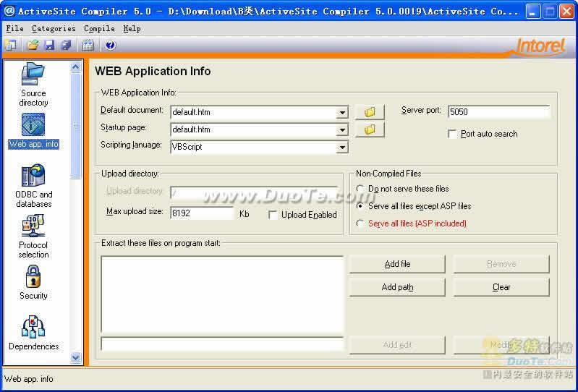
Task: Click the extract files list box
Action: (x=222, y=295)
